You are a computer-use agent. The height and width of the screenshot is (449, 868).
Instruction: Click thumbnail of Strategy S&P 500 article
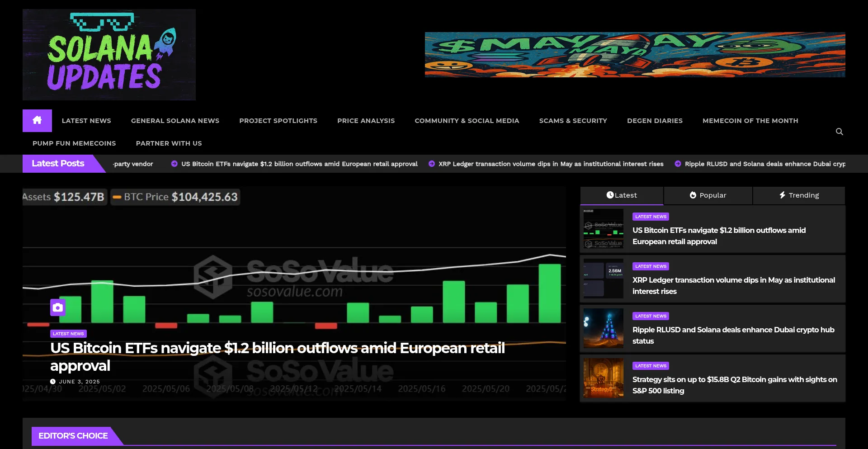(604, 378)
